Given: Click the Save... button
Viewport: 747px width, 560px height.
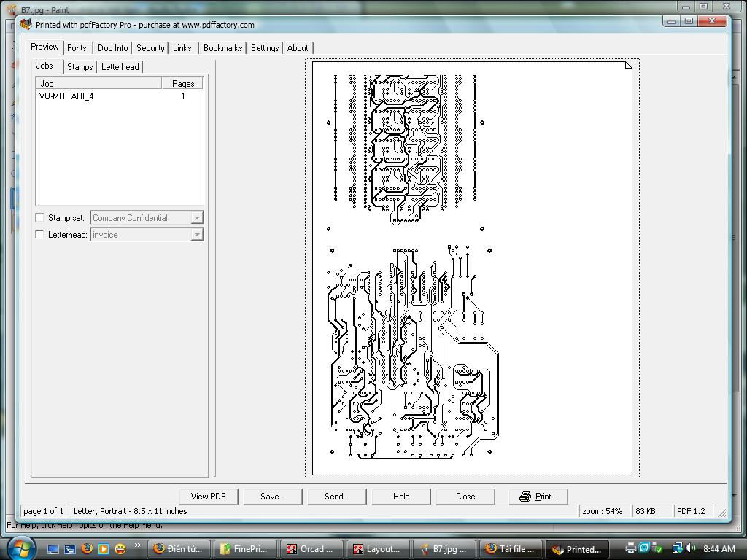Looking at the screenshot, I should click(273, 496).
